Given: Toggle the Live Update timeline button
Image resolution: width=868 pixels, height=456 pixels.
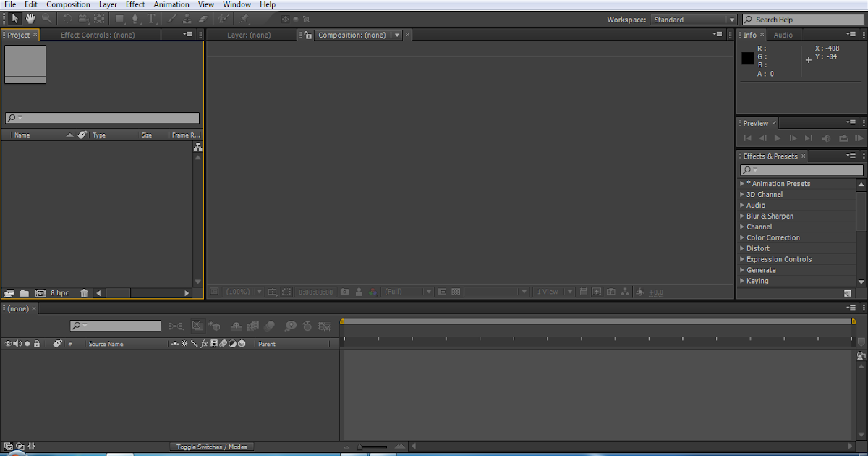Looking at the screenshot, I should tap(198, 326).
